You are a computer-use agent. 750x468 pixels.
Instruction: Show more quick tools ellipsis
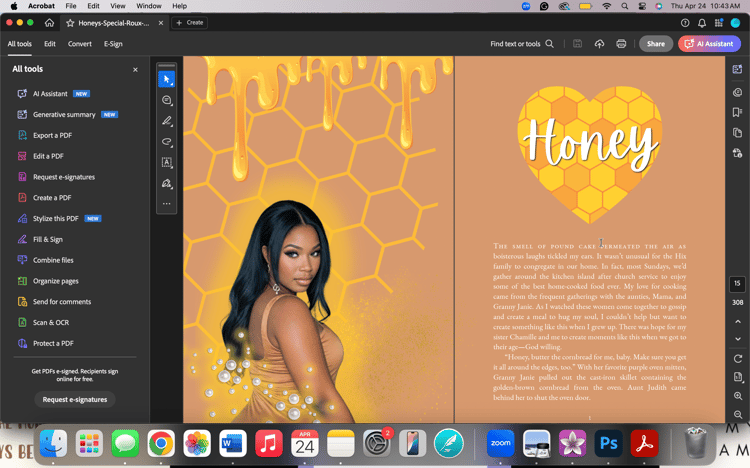[x=166, y=204]
